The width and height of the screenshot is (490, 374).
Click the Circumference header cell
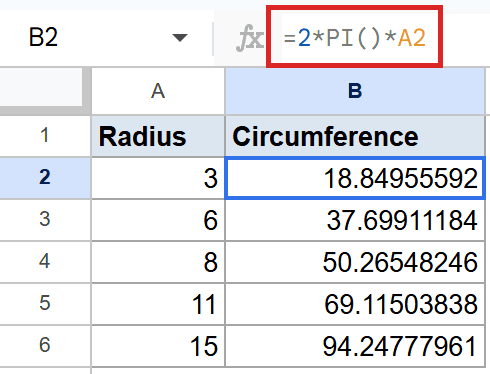tap(355, 136)
